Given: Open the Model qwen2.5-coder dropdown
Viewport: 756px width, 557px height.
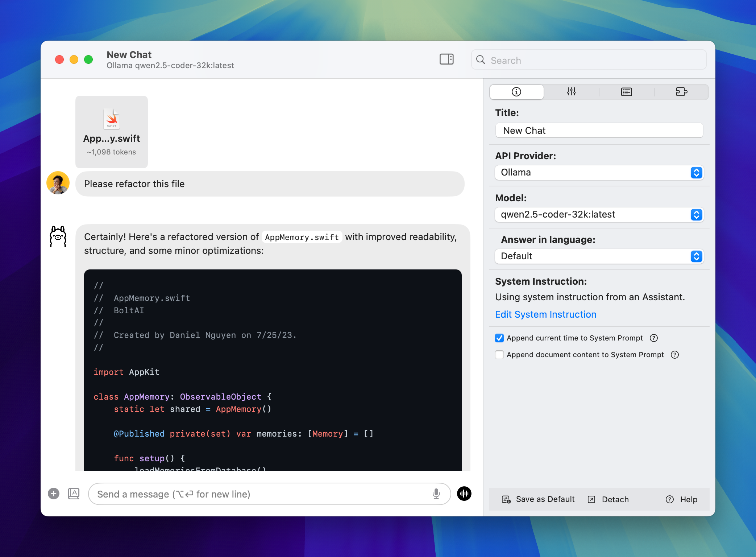Looking at the screenshot, I should (599, 215).
